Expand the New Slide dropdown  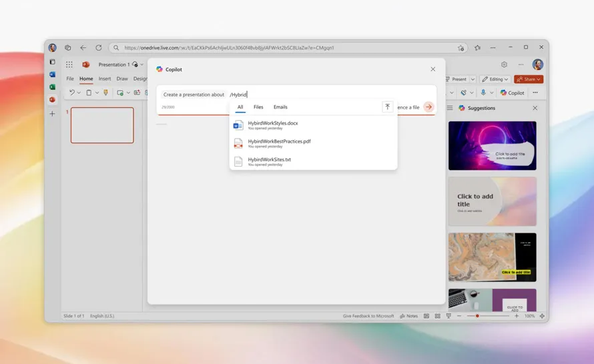click(x=128, y=93)
